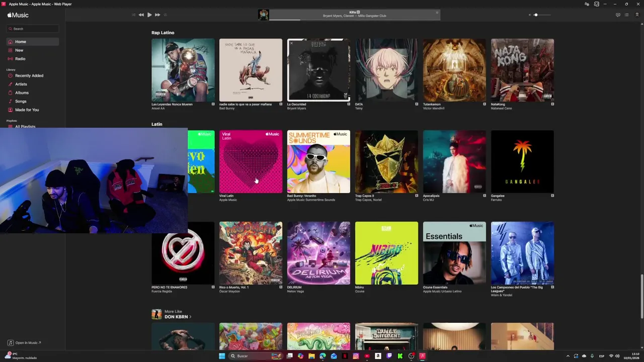The height and width of the screenshot is (362, 644).
Task: Open Los Campeones del Pueblo album
Action: [x=522, y=253]
